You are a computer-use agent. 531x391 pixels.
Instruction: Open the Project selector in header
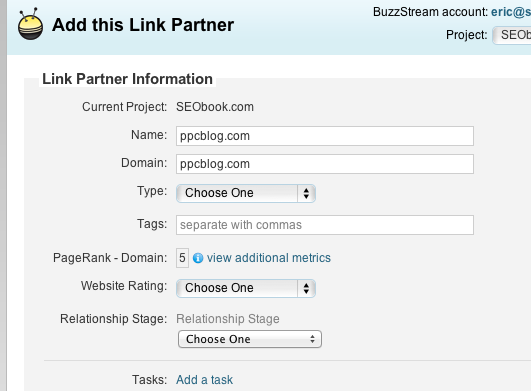[x=512, y=35]
